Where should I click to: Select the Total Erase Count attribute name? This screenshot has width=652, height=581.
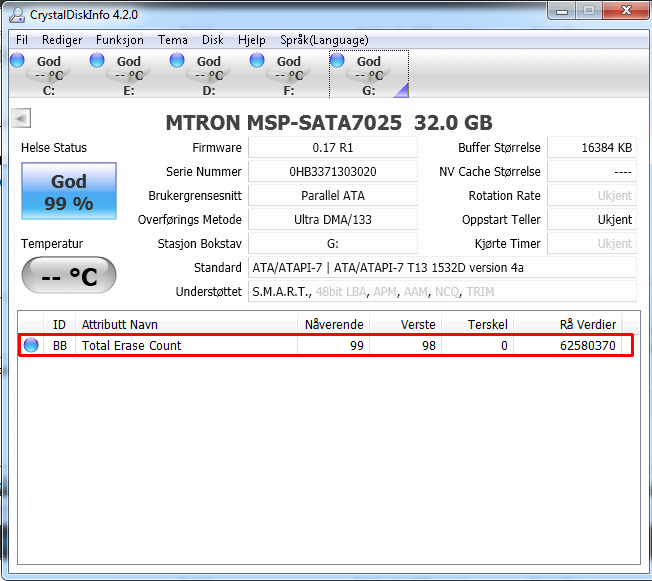click(131, 346)
